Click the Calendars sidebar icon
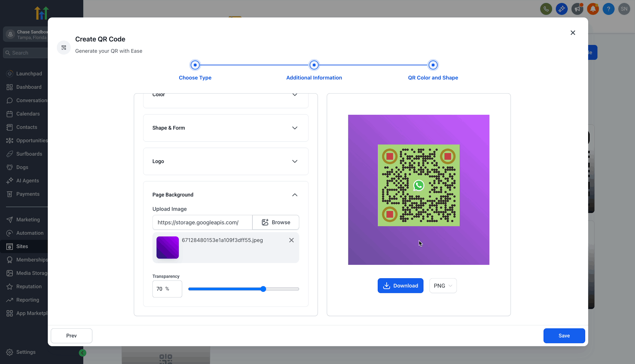This screenshot has width=635, height=364. tap(10, 114)
